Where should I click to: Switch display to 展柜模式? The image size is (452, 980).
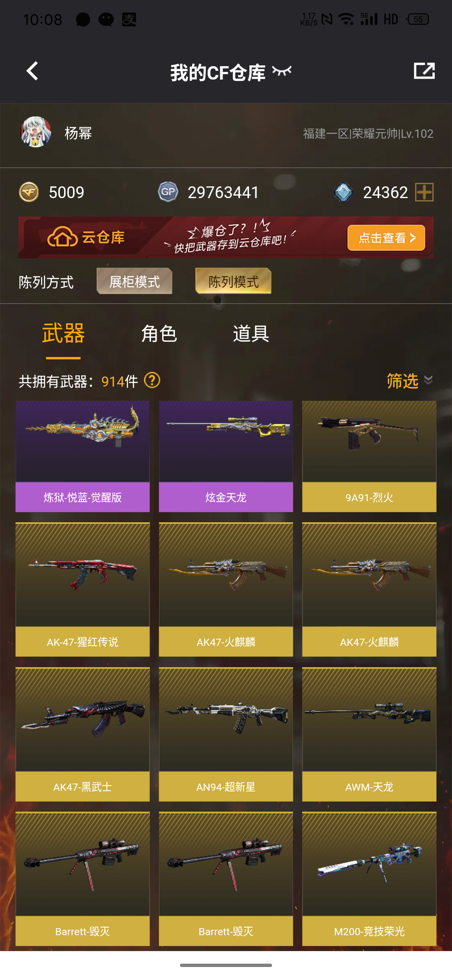pos(134,281)
